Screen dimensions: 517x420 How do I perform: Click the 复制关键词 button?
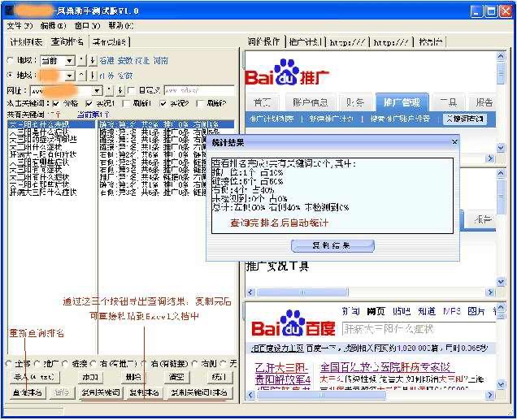click(101, 392)
